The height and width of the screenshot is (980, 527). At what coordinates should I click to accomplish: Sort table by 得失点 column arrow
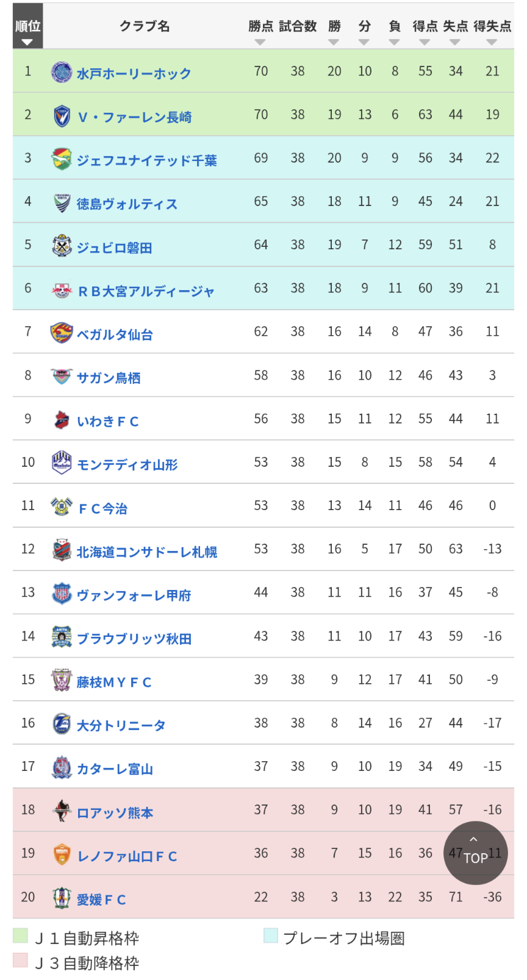tap(492, 42)
